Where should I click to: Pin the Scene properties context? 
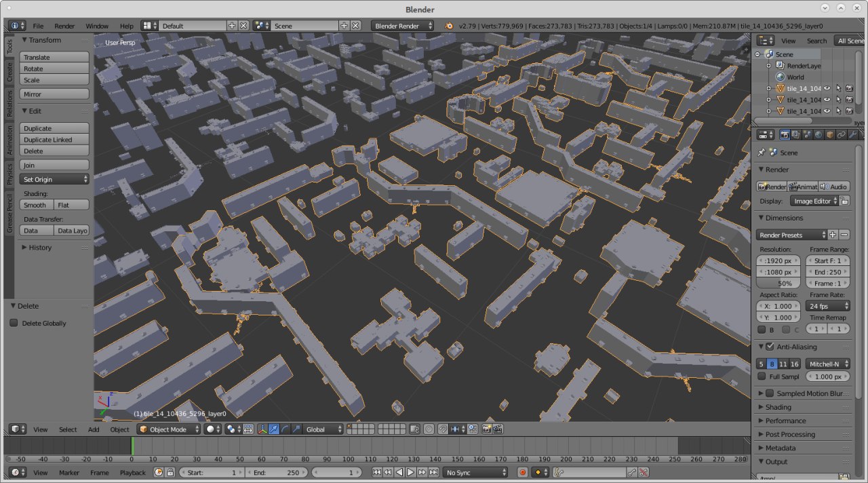(x=762, y=153)
